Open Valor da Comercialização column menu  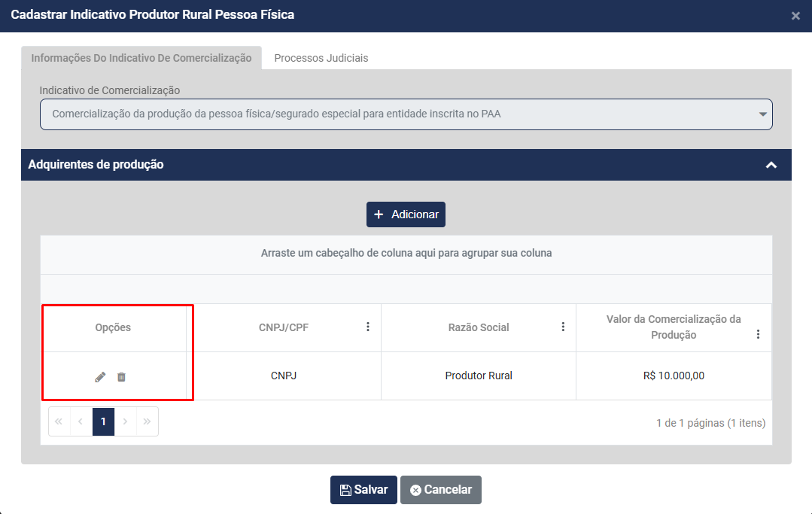coord(758,334)
